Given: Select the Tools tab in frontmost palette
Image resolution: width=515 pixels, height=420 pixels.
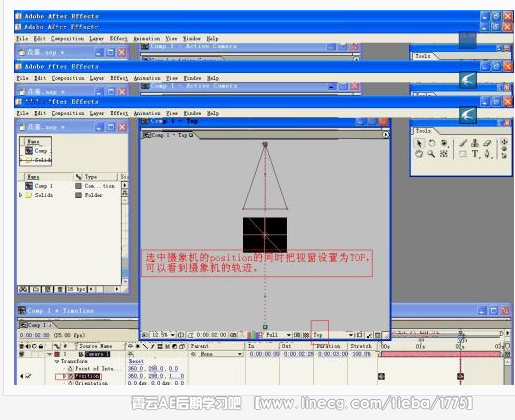Looking at the screenshot, I should click(x=424, y=131).
